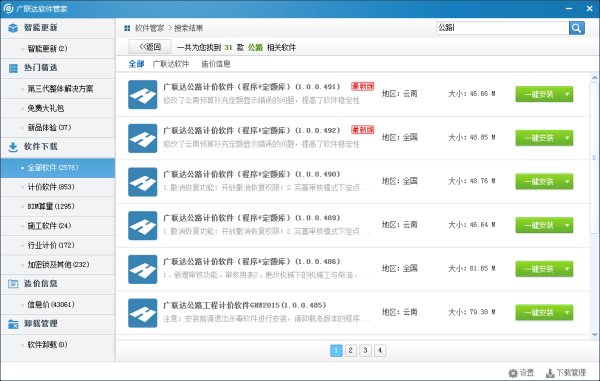The width and height of the screenshot is (600, 381).
Task: Select the 全部 filter tab
Action: point(136,64)
